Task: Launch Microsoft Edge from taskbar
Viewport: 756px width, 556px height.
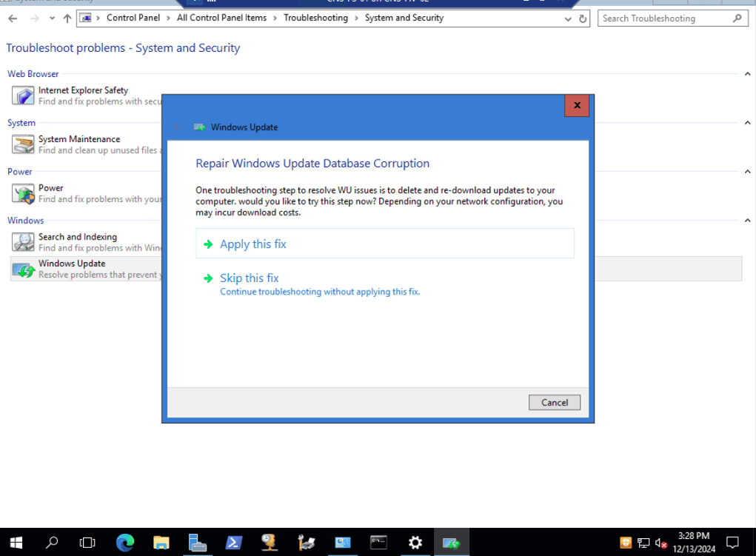Action: pyautogui.click(x=125, y=543)
